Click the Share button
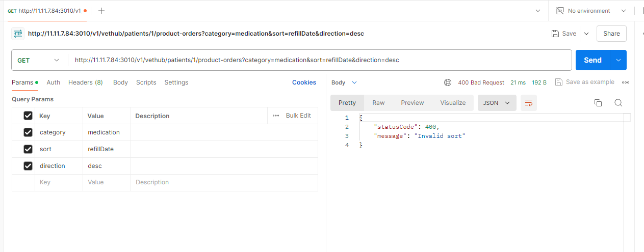644x252 pixels. [611, 34]
